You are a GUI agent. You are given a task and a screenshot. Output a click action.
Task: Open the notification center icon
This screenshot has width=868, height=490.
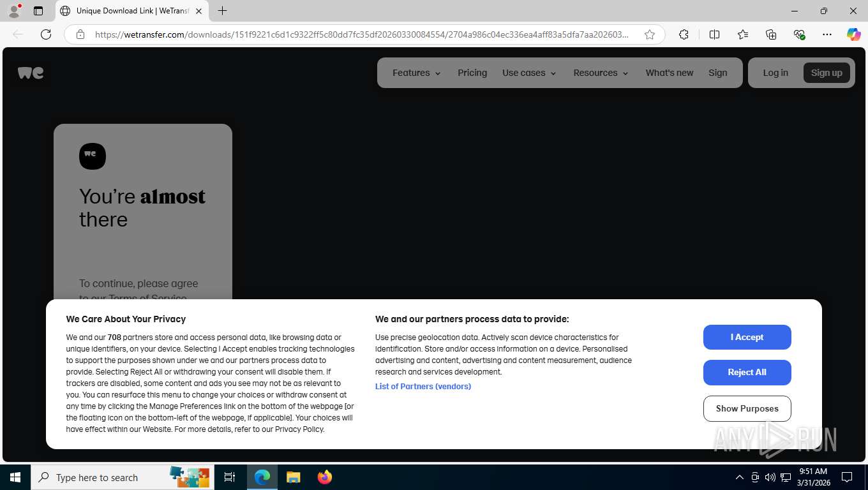(x=847, y=477)
